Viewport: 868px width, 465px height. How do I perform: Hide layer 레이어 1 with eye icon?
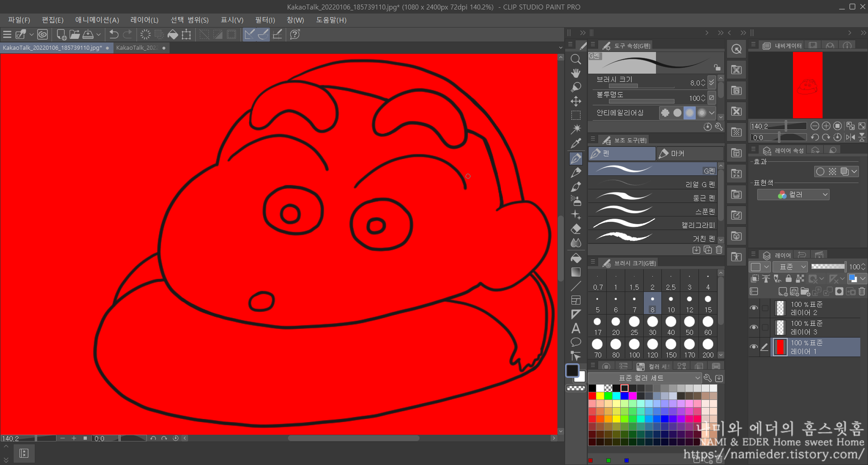(x=754, y=347)
